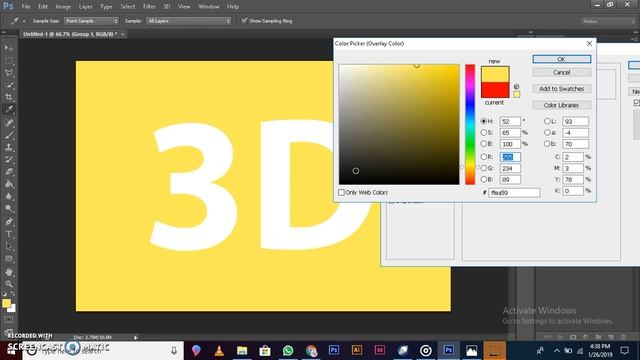The image size is (640, 360).
Task: Click the R value input field
Action: pos(510,157)
